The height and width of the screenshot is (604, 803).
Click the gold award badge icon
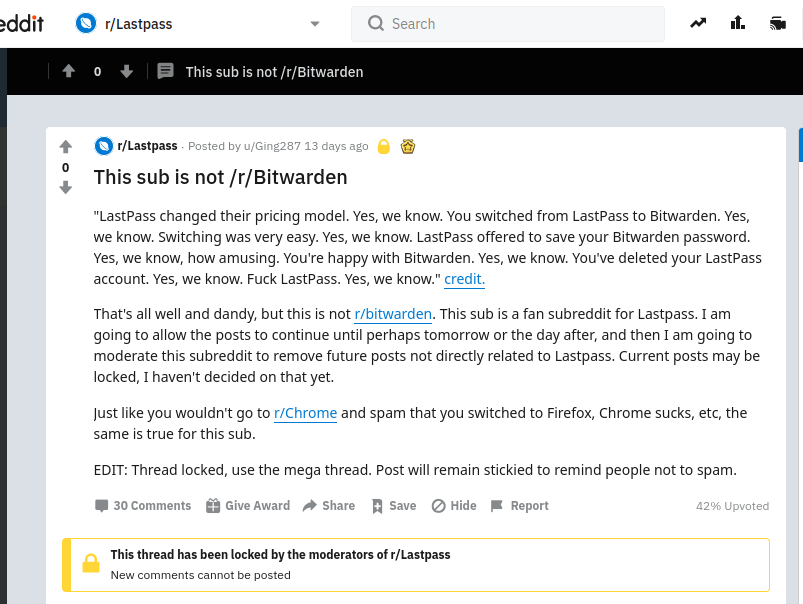point(408,147)
